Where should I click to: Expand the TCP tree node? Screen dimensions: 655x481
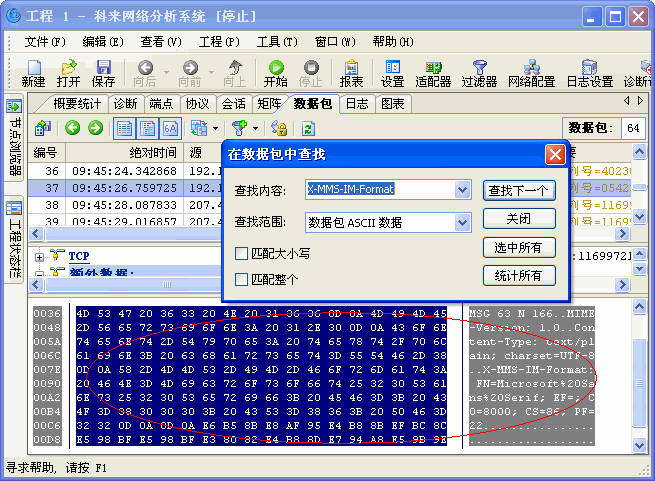click(x=39, y=257)
